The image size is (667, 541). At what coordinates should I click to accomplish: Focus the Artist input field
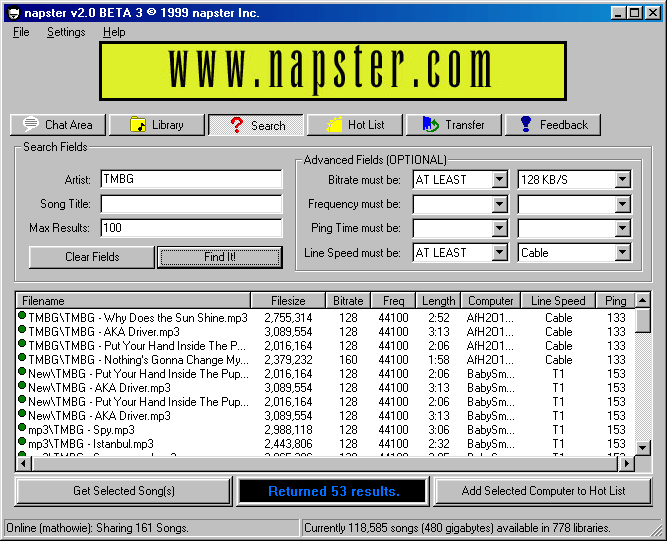(191, 179)
